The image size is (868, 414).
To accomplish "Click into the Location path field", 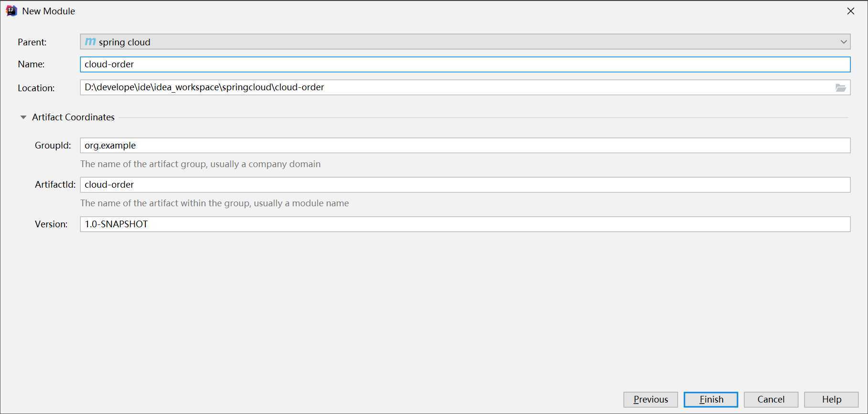I will [x=456, y=87].
